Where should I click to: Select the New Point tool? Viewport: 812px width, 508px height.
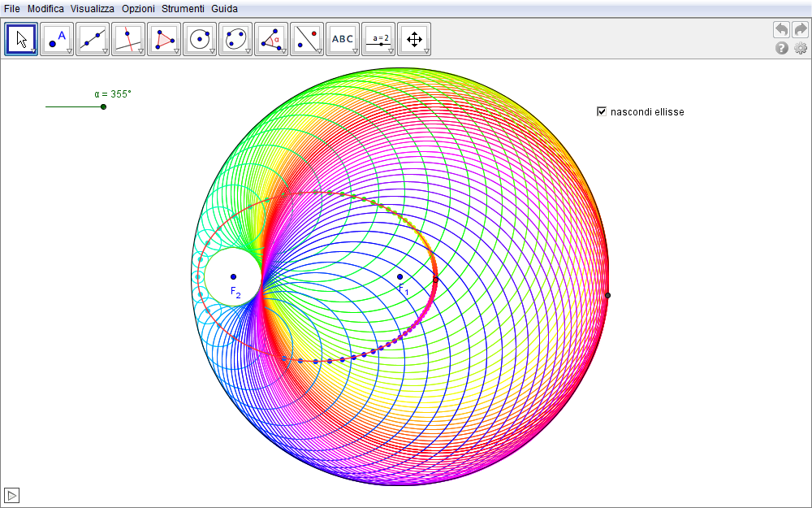[57, 38]
